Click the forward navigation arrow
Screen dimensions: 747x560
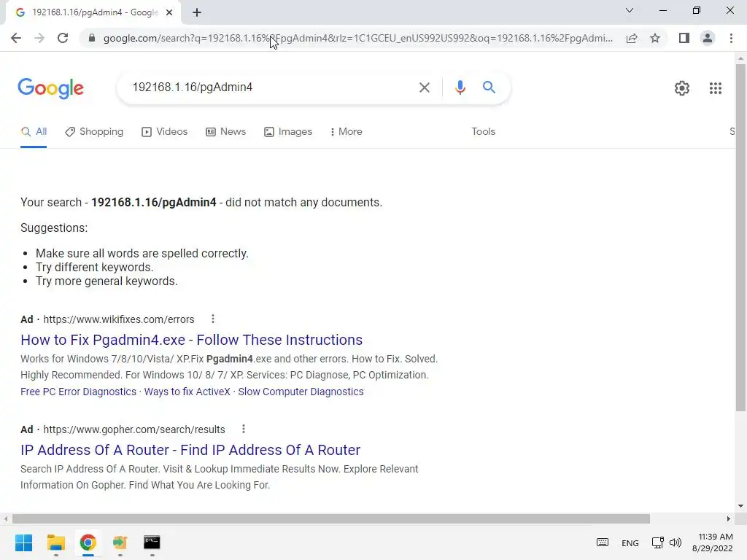pyautogui.click(x=39, y=38)
